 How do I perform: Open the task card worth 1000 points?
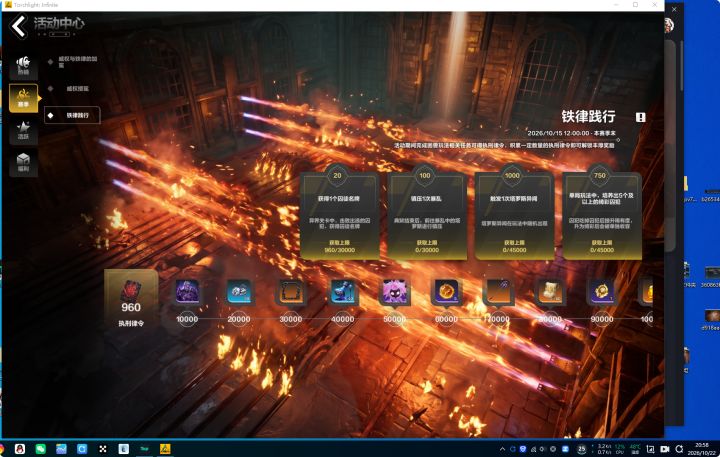[x=514, y=212]
